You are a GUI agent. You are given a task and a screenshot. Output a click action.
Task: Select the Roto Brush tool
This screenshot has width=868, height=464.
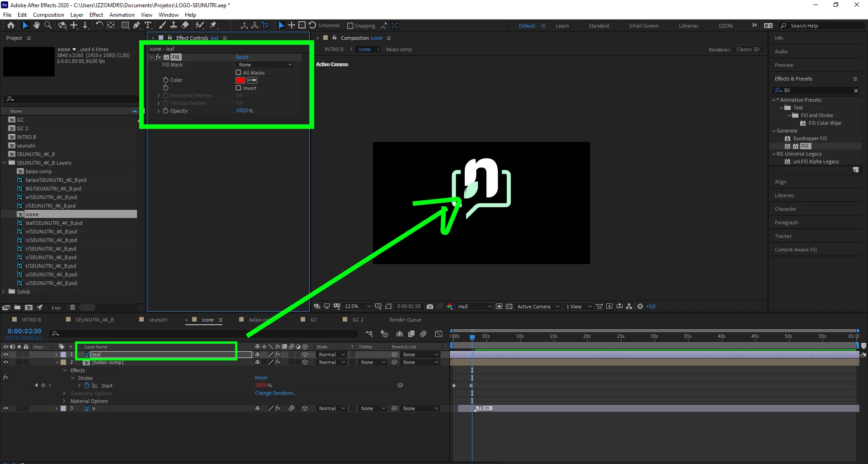(199, 25)
